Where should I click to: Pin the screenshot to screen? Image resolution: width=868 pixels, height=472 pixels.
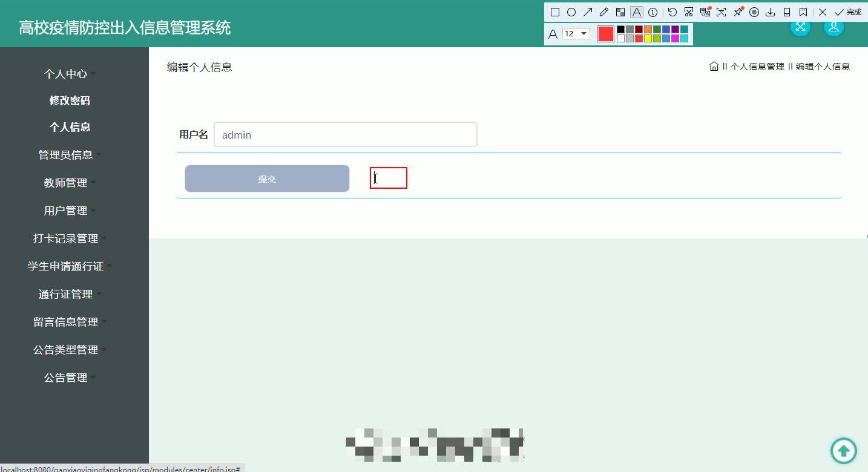[738, 12]
